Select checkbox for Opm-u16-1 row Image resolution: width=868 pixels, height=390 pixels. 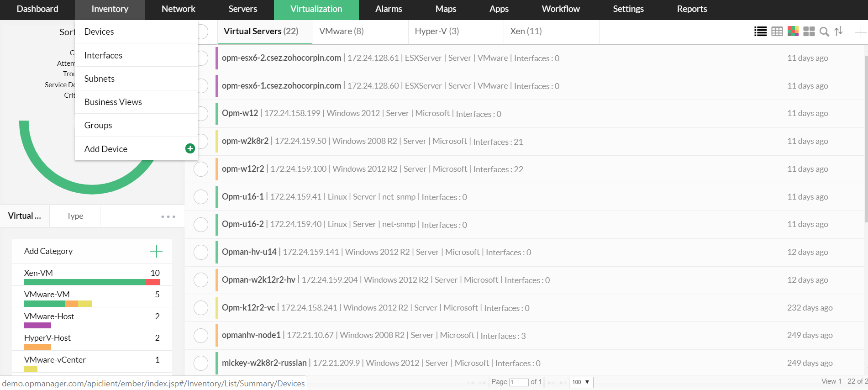pos(201,197)
